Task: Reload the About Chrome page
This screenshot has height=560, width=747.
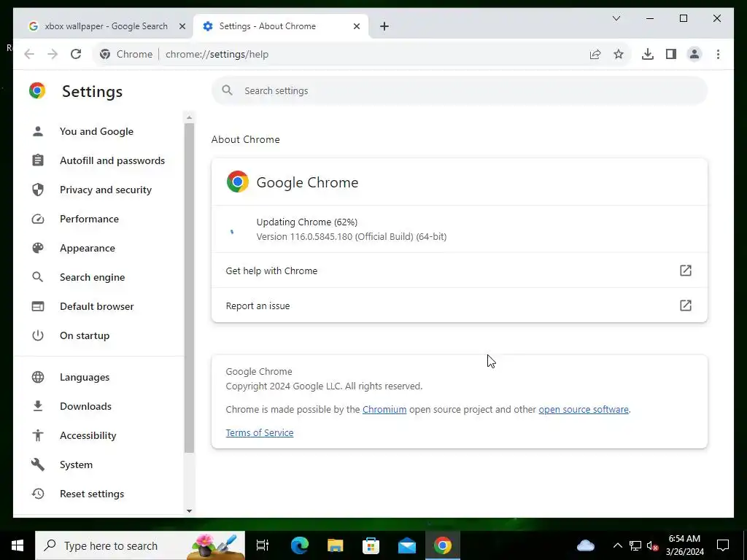Action: (x=76, y=54)
